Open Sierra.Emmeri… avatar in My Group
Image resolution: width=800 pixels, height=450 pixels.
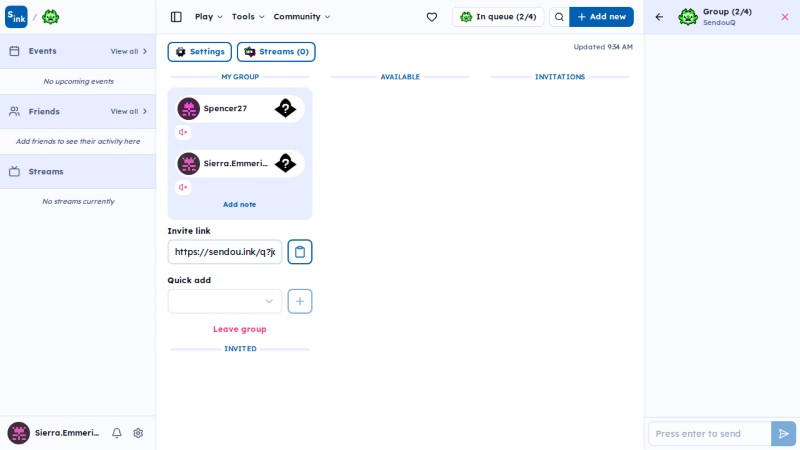coord(189,164)
